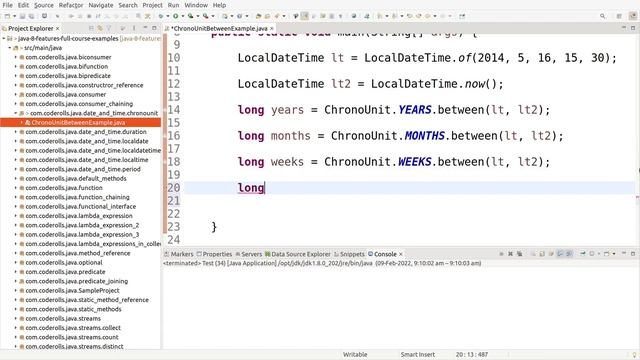The height and width of the screenshot is (360, 640).
Task: Open the External Tools dropdown arrow
Action: click(x=213, y=16)
